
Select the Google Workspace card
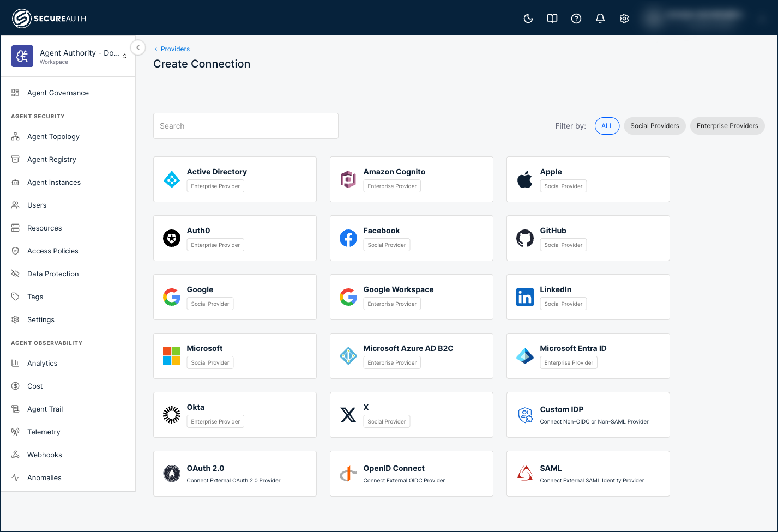coord(412,297)
